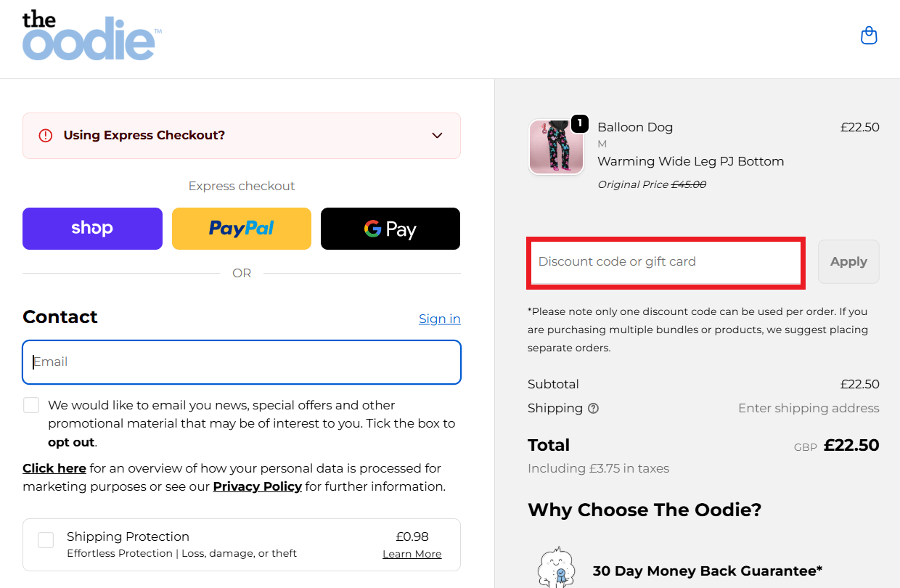900x588 pixels.
Task: Click the quantity badge on the product
Action: click(579, 123)
